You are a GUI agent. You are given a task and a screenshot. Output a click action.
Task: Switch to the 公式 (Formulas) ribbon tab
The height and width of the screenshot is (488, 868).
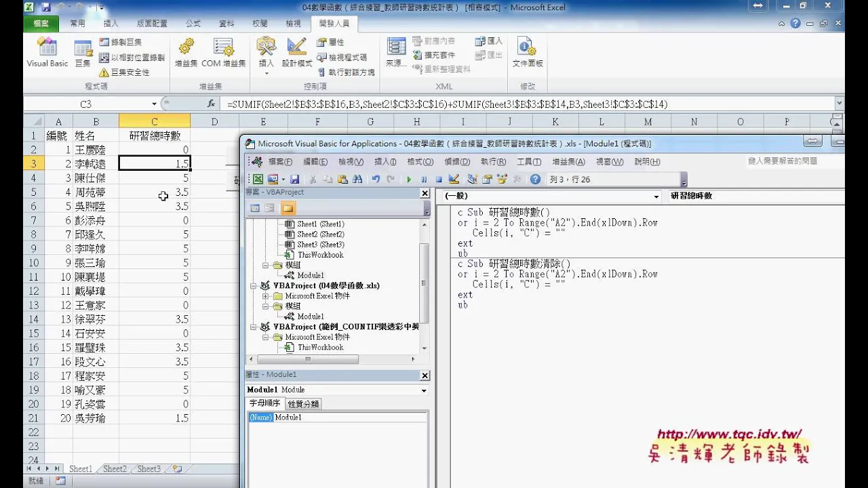pos(193,23)
